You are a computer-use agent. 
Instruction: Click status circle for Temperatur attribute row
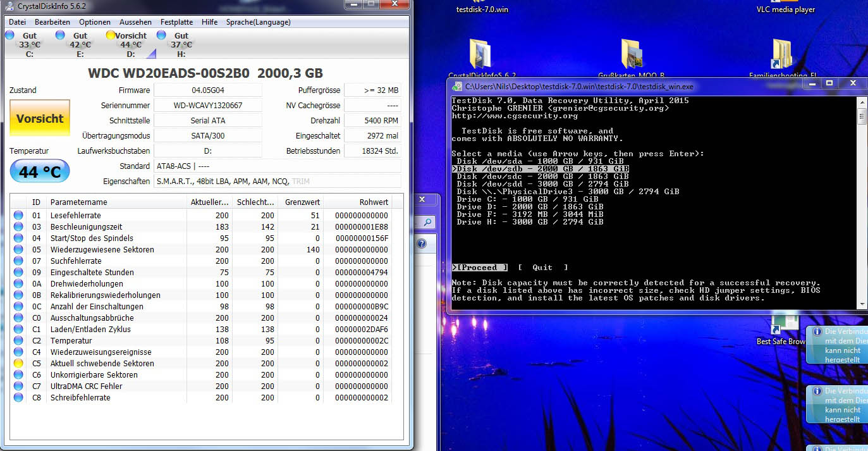pos(18,340)
